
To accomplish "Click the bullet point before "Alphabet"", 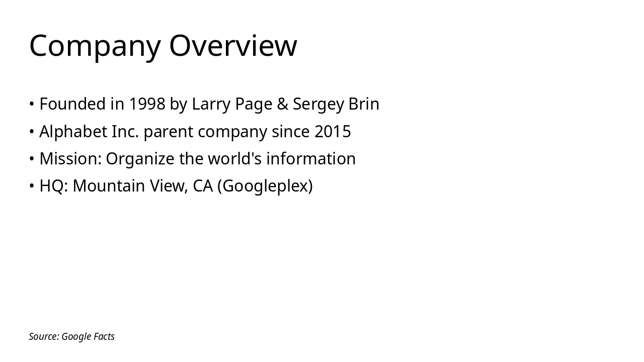I will click(x=32, y=132).
